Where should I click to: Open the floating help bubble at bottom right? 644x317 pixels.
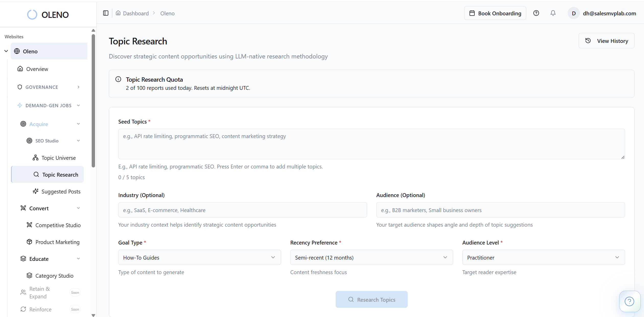click(x=629, y=301)
